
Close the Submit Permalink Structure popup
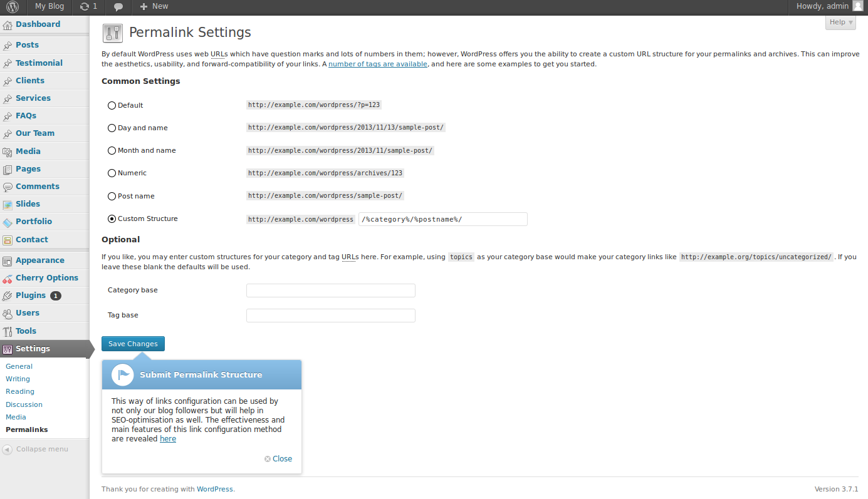click(278, 459)
